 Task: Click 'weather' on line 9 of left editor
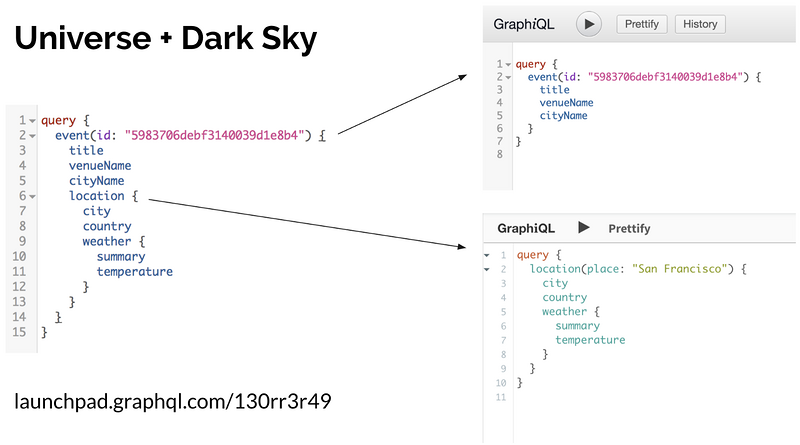point(107,241)
